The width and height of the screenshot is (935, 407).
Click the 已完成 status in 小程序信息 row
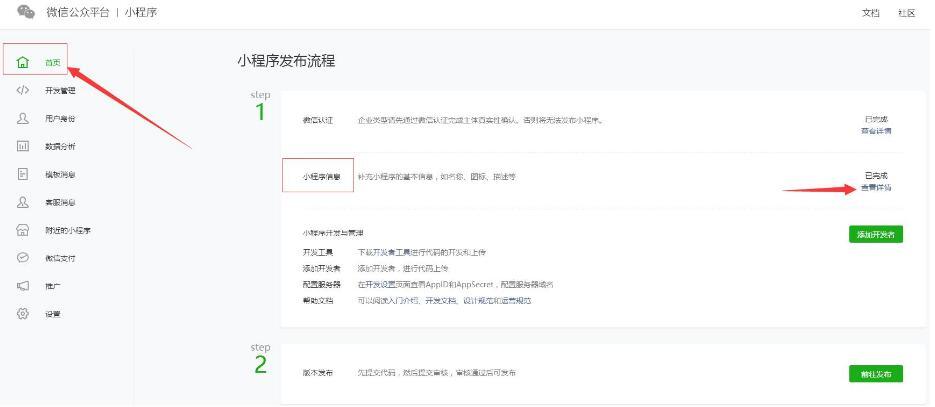coord(876,176)
